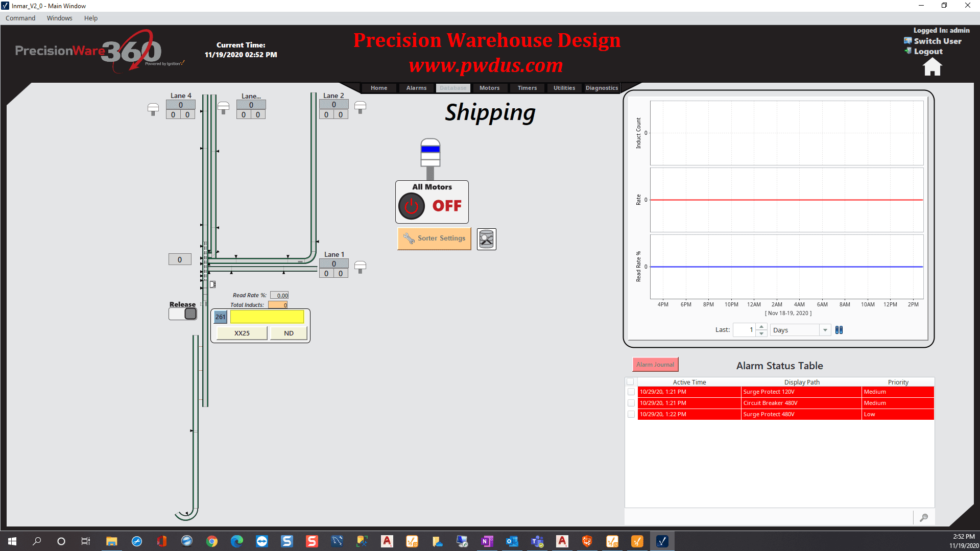Open the Windows menu
980x551 pixels.
click(60, 18)
